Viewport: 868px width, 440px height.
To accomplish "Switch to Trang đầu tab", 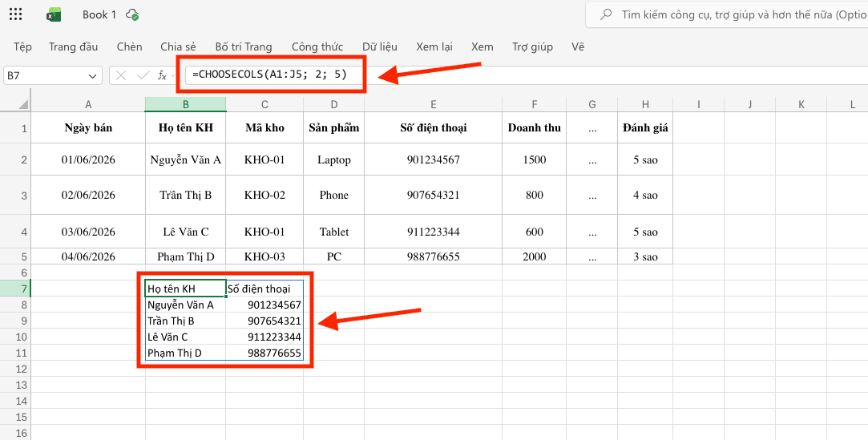I will (73, 47).
